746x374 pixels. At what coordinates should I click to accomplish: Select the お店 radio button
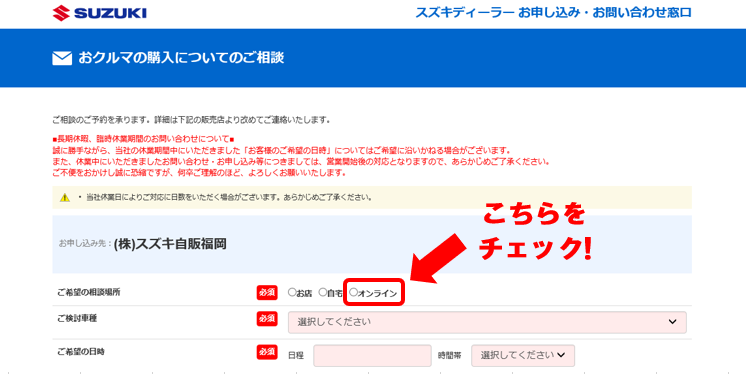[x=292, y=292]
